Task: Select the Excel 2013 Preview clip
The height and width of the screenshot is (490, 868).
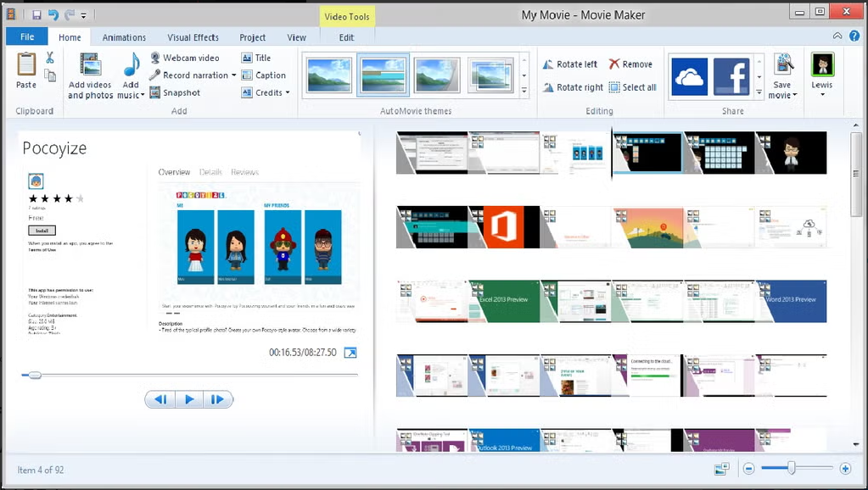Action: tap(504, 301)
